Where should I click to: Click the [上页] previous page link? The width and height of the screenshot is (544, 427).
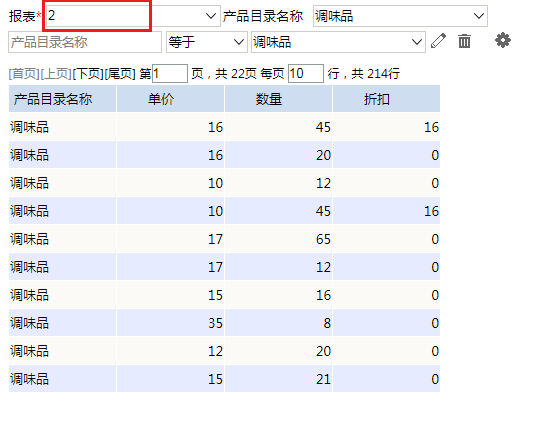(x=56, y=74)
